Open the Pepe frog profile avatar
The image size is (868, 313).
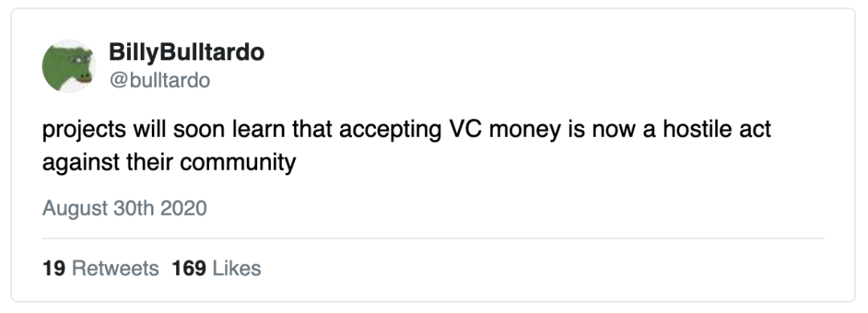tap(69, 66)
